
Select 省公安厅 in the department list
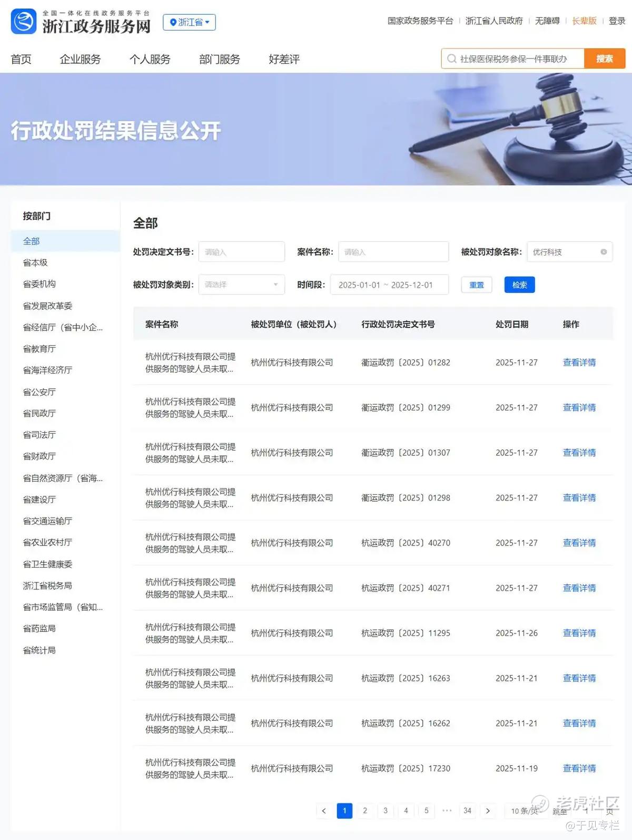[x=39, y=392]
